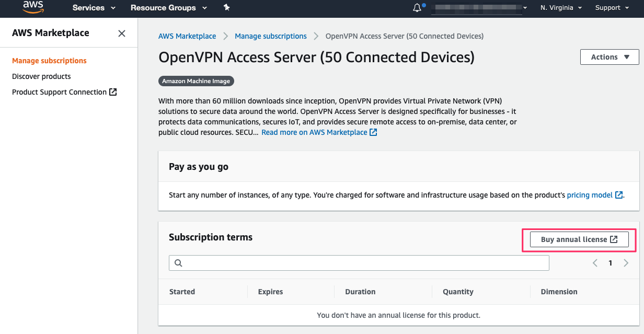Click the AWS logo home icon
Viewport: 644px width, 334px height.
[33, 7]
